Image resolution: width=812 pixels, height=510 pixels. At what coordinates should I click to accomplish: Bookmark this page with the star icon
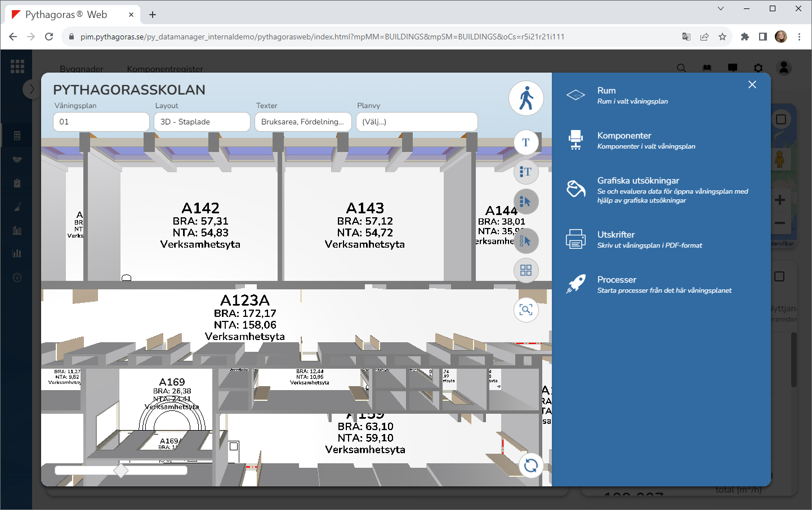722,37
